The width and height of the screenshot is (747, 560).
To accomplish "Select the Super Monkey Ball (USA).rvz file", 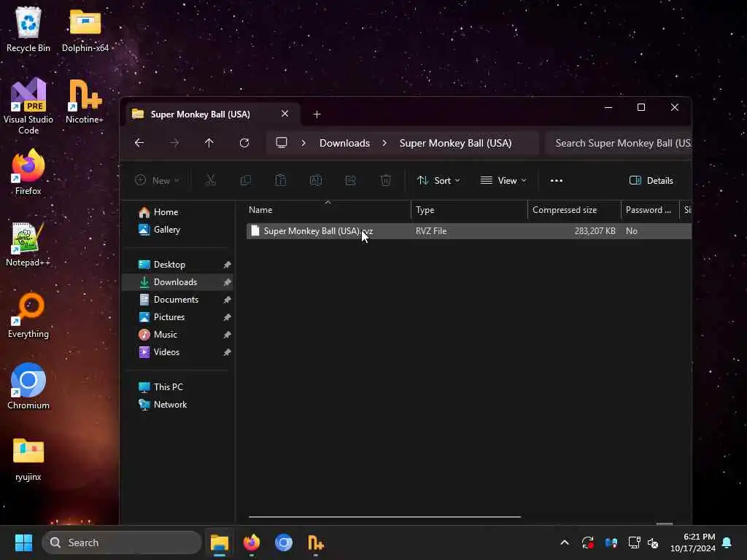I will (x=318, y=231).
